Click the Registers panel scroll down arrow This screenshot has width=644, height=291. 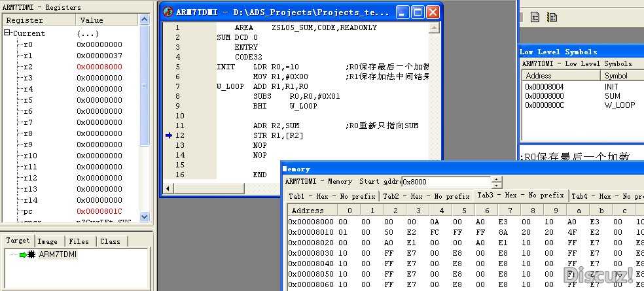(x=144, y=216)
